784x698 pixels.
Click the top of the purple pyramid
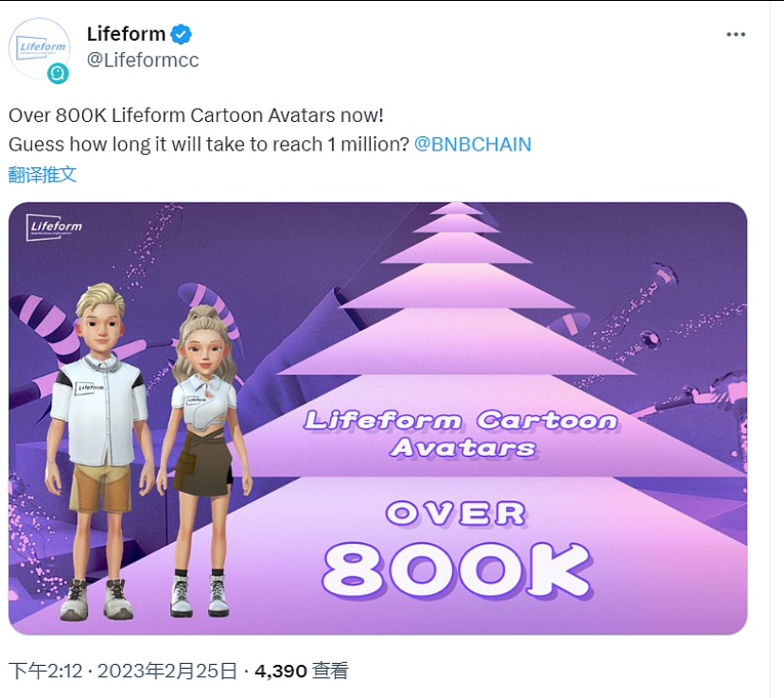[x=457, y=208]
